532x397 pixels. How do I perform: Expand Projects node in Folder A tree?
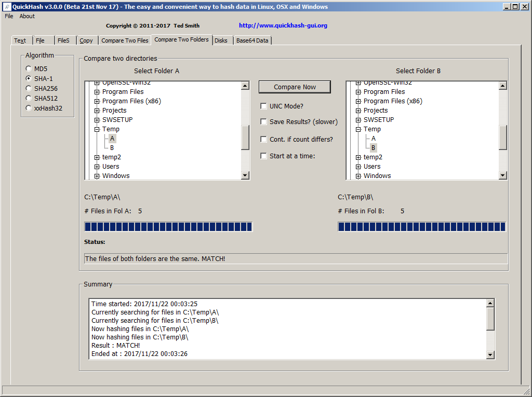pyautogui.click(x=97, y=111)
